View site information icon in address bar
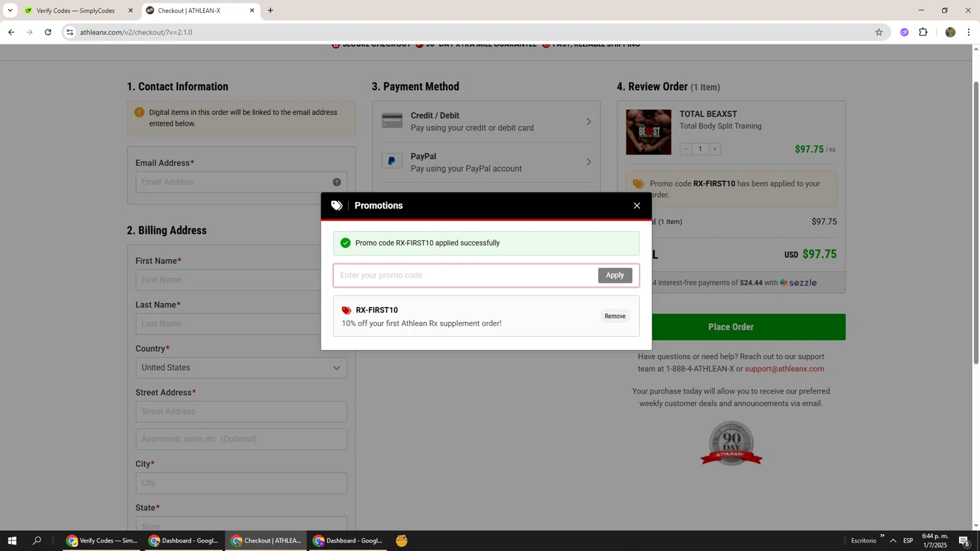 coord(70,32)
